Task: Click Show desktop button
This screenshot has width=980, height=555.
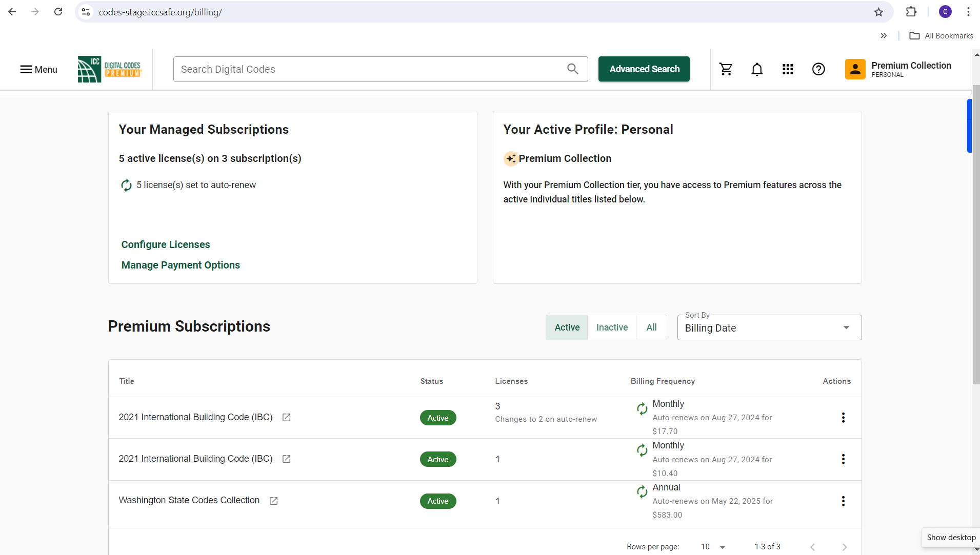Action: pos(951,538)
